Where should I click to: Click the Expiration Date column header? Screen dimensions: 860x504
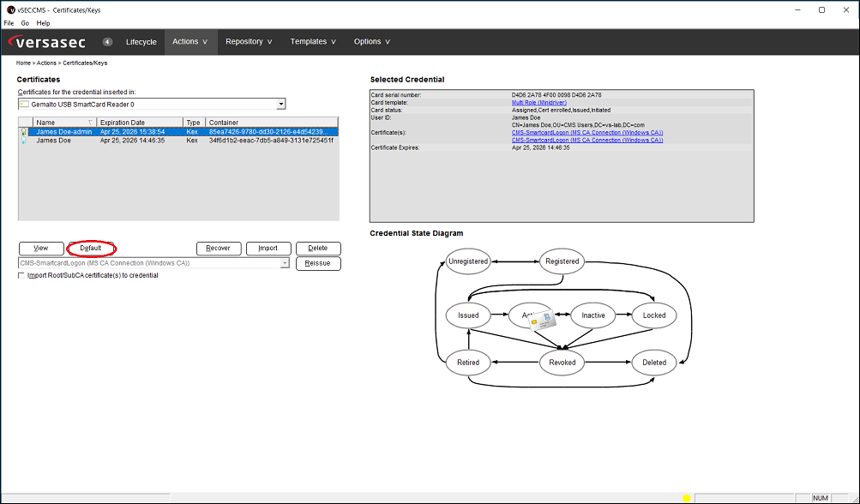[x=140, y=123]
